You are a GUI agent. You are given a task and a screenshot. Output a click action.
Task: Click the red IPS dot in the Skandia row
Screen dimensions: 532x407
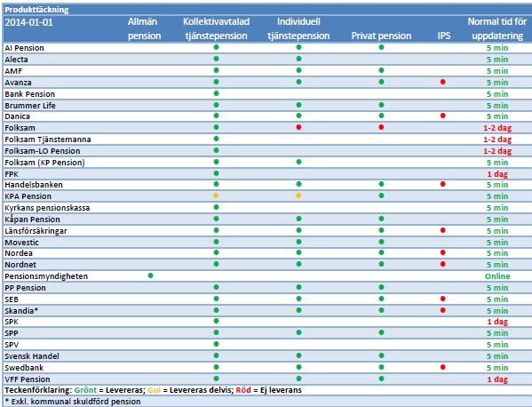click(443, 310)
